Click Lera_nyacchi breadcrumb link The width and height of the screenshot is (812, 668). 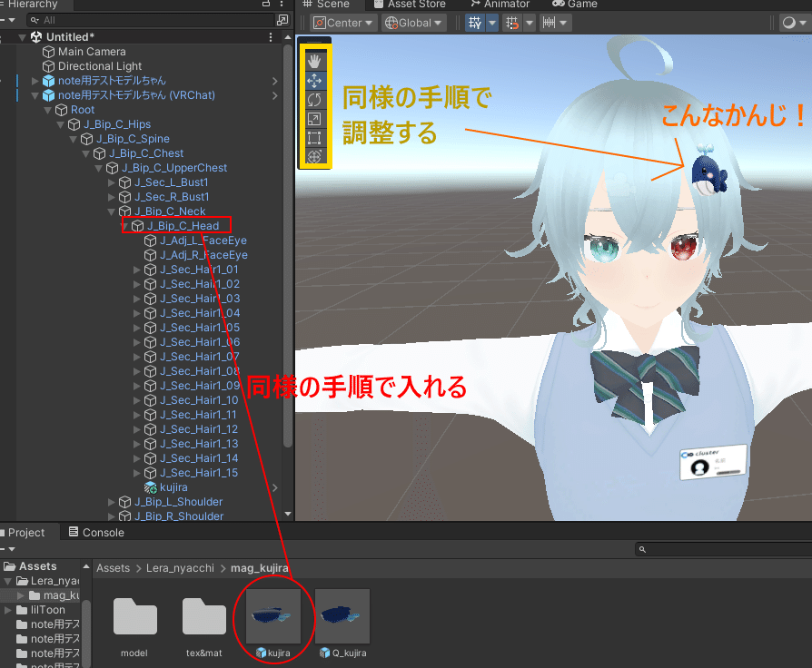coord(180,568)
